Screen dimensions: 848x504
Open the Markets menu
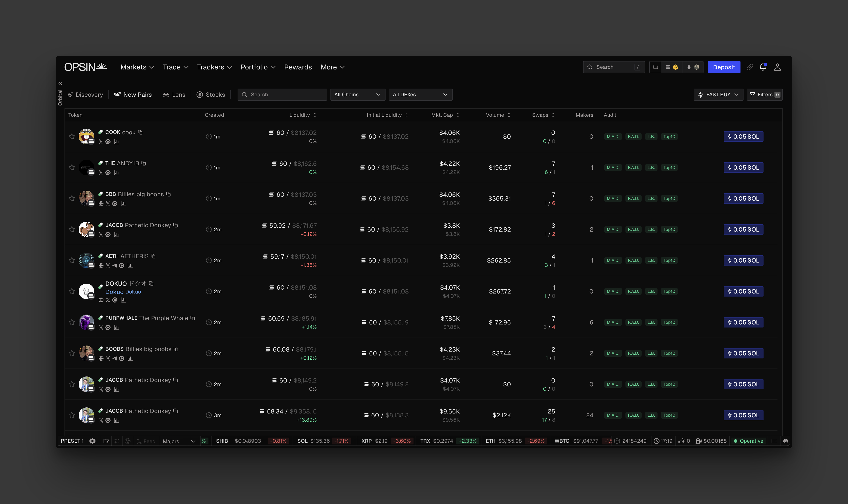coord(137,67)
